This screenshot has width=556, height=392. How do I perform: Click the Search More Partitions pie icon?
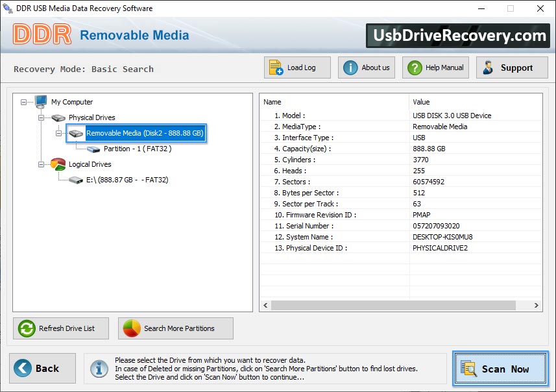coord(132,328)
